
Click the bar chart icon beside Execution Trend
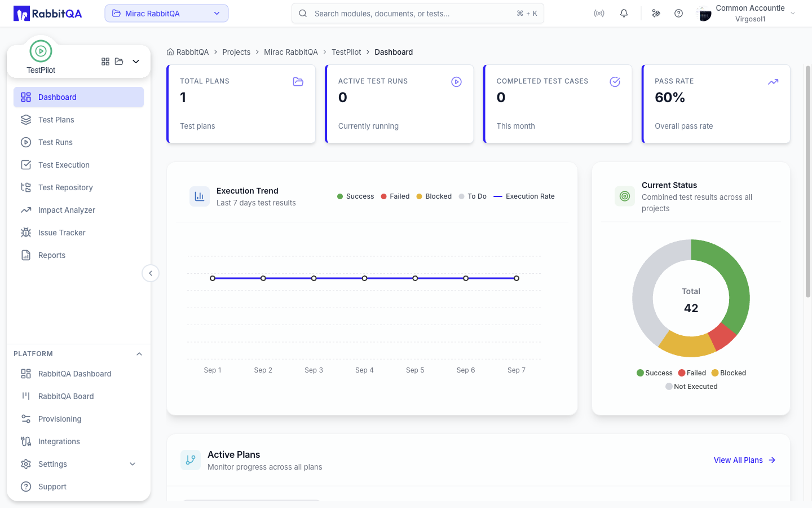[200, 196]
